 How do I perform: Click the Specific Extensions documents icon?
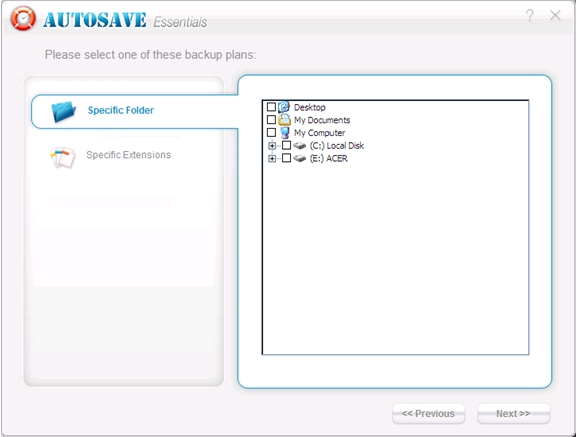pyautogui.click(x=63, y=157)
